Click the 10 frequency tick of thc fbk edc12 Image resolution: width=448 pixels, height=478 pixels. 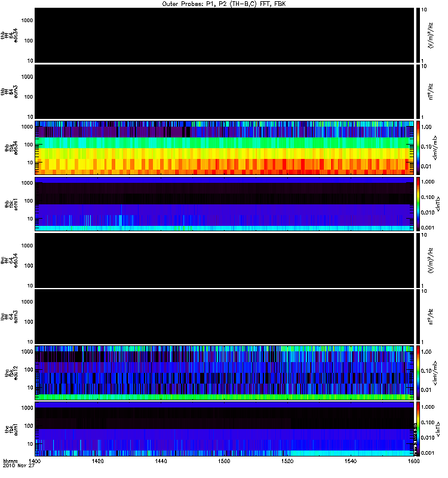coord(30,387)
